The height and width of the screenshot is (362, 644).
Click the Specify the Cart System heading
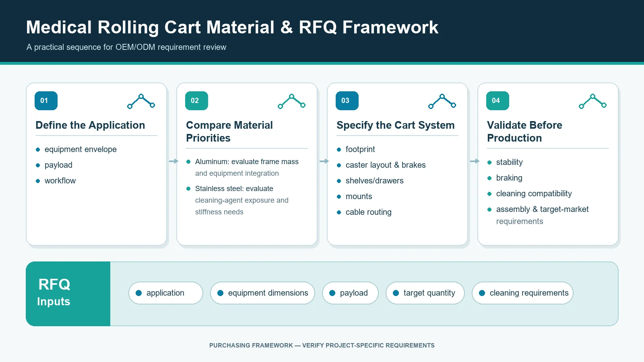tap(396, 125)
